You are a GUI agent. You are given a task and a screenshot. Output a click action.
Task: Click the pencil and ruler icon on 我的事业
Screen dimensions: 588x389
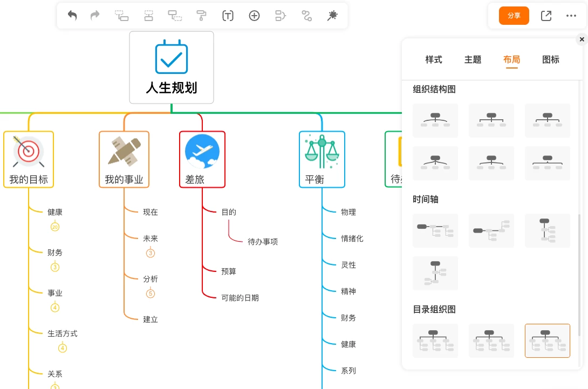pyautogui.click(x=124, y=151)
